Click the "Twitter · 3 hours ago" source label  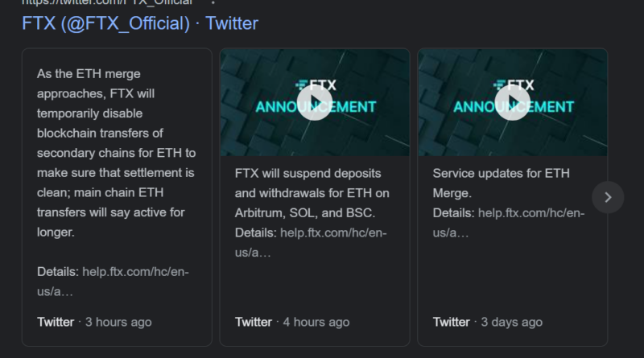click(x=94, y=322)
